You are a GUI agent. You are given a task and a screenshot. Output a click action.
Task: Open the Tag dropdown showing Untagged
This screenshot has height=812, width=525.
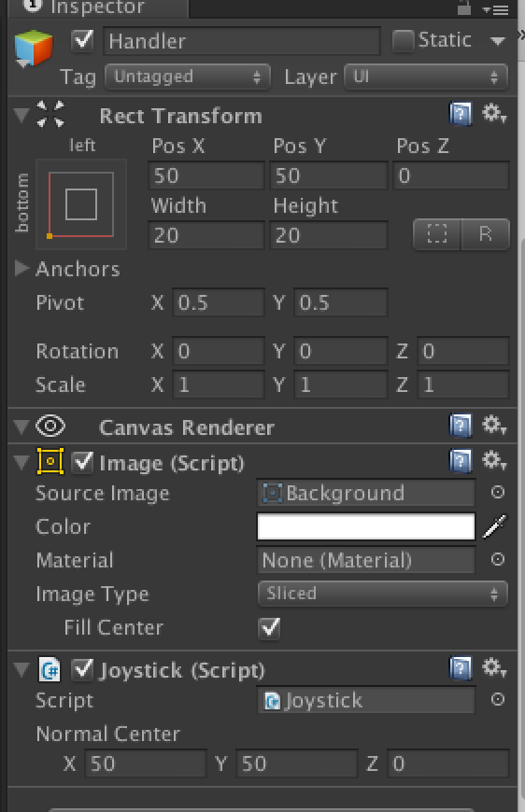[x=188, y=77]
